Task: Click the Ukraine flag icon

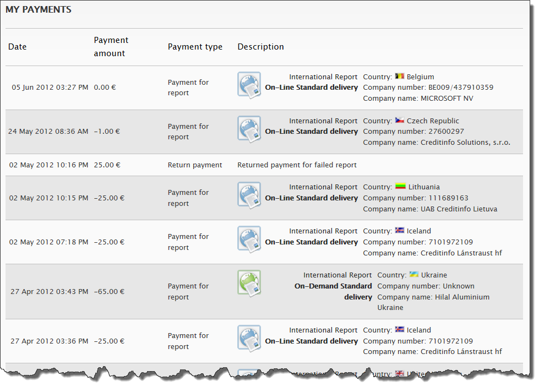Action: pos(414,275)
